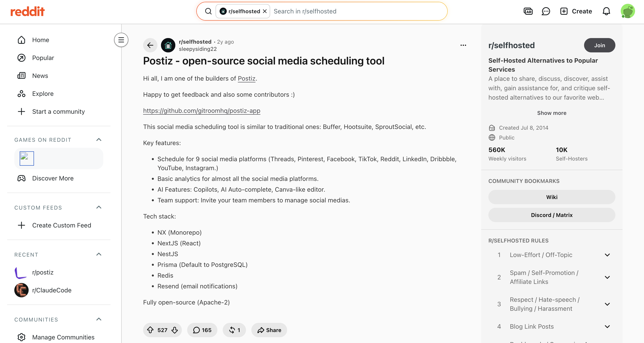Click Create Custom Feed
Viewport: 644px width, 343px height.
(x=59, y=225)
